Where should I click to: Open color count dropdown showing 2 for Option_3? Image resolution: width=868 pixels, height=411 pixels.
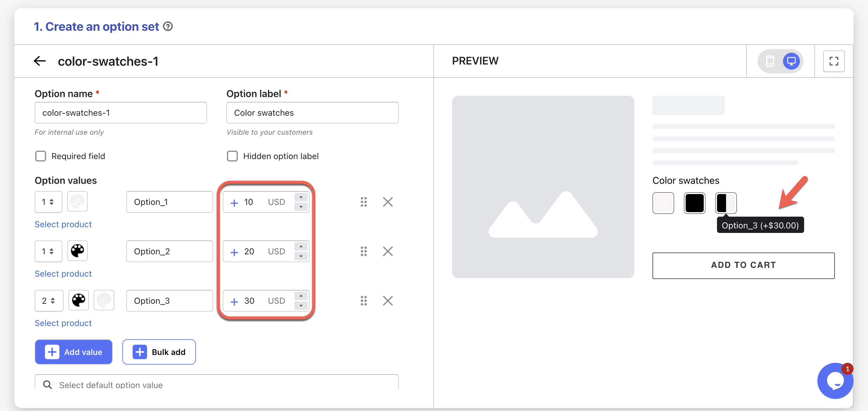tap(49, 300)
